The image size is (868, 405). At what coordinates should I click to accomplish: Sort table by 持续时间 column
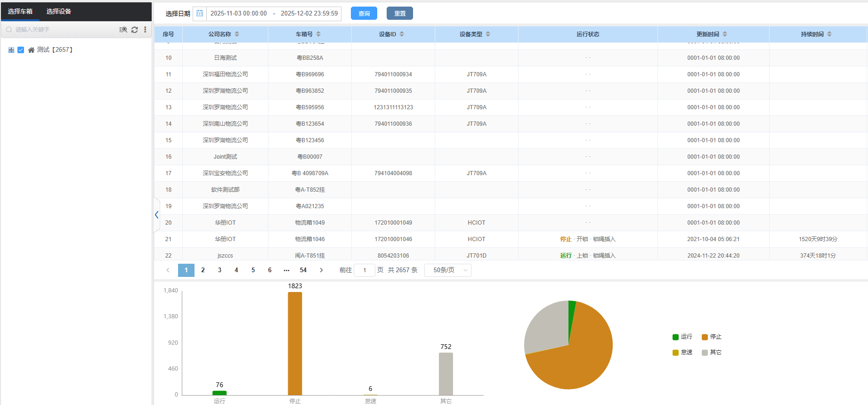pyautogui.click(x=829, y=34)
